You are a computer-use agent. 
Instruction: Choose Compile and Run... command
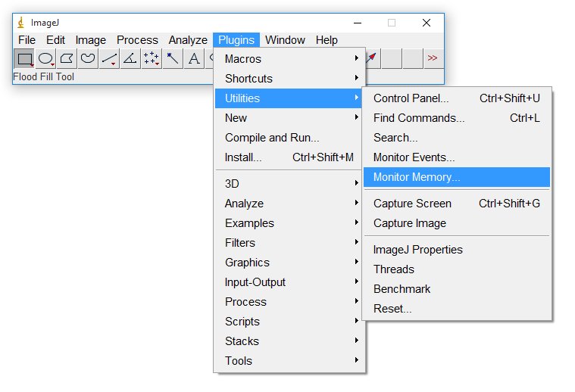(289, 138)
